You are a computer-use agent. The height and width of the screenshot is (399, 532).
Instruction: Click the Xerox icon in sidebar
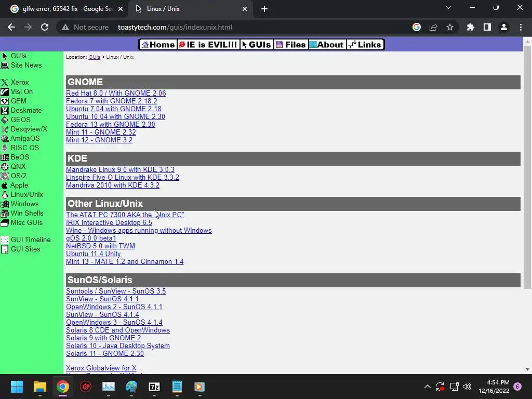4,83
